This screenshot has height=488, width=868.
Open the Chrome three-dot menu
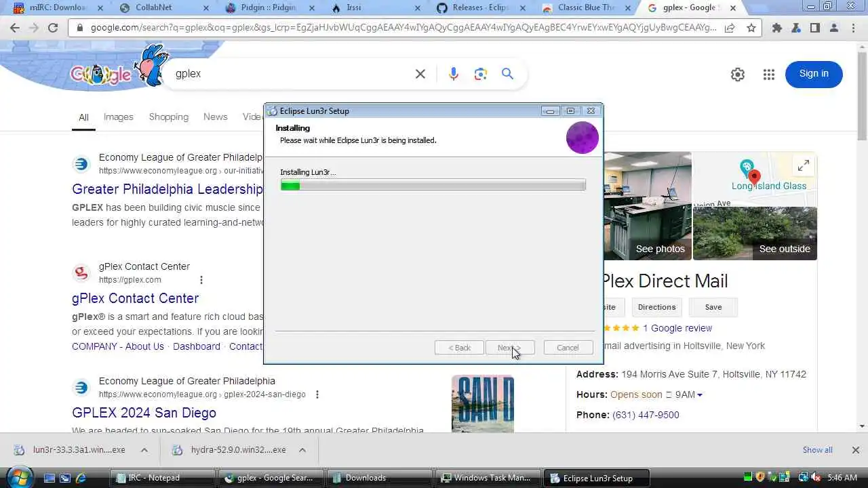tap(854, 28)
